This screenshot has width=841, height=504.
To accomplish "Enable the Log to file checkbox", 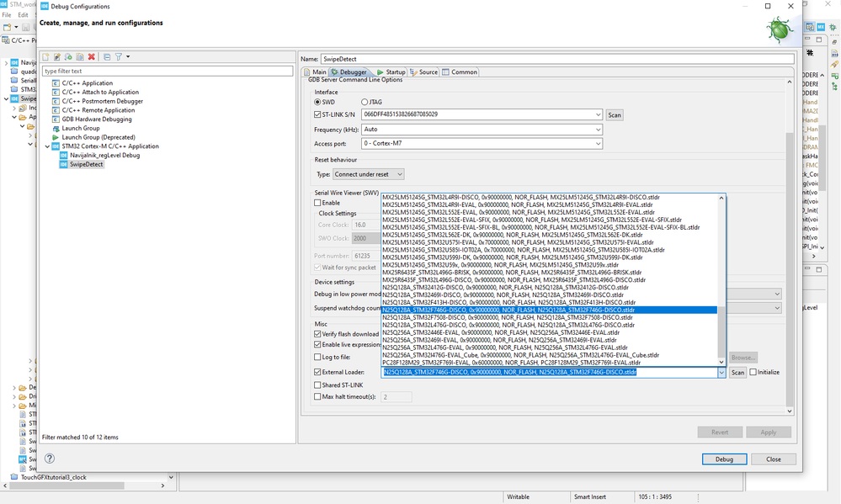I will 317,357.
